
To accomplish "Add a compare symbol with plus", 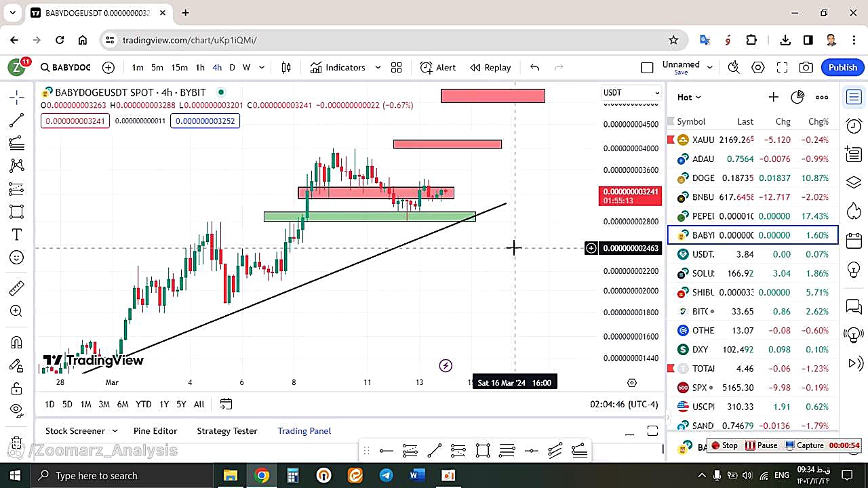I will (x=108, y=68).
